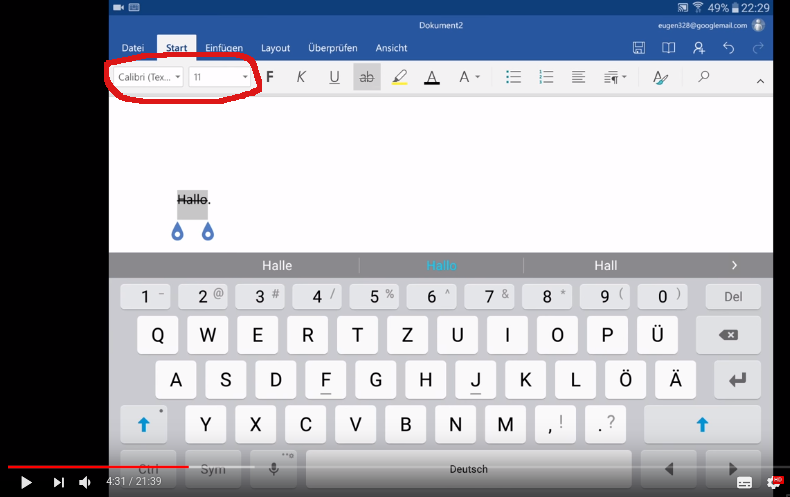
Task: Tap the left selection handle
Action: pyautogui.click(x=177, y=231)
